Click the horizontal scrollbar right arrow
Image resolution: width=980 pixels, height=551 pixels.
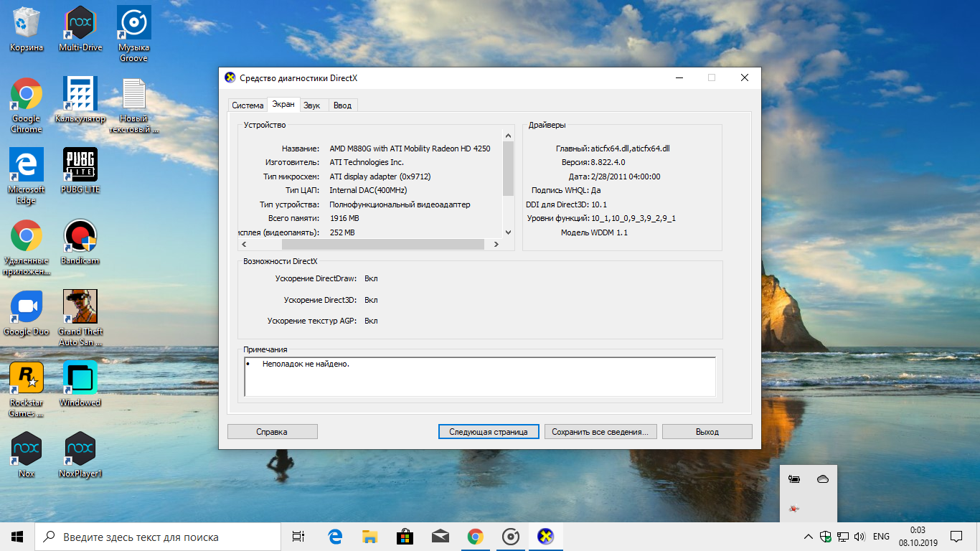coord(496,245)
